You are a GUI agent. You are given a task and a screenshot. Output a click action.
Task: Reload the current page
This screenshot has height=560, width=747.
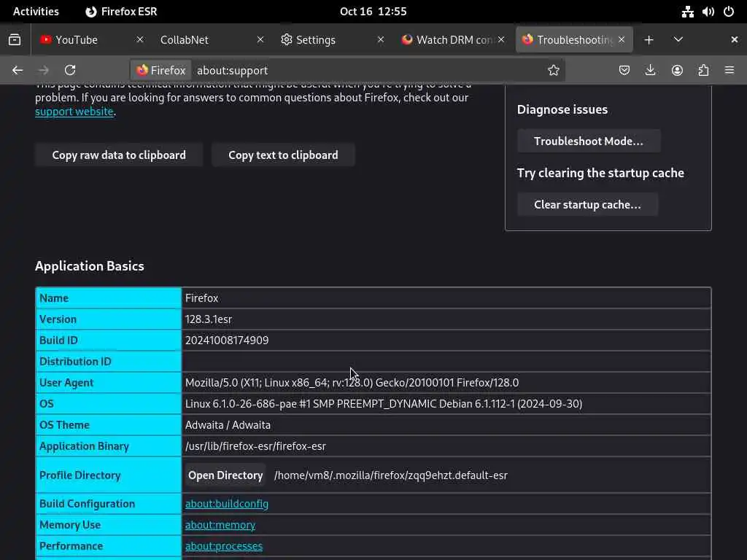click(70, 70)
